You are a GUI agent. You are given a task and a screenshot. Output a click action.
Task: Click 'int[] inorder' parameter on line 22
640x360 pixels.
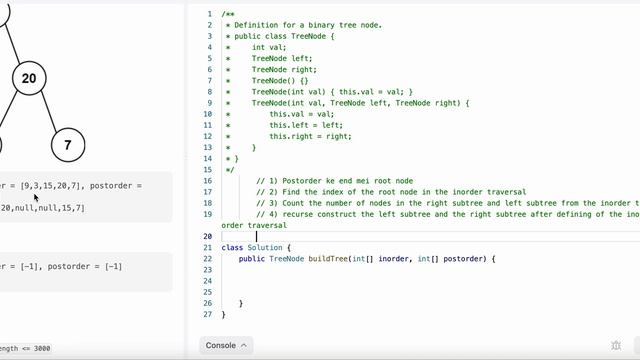(x=380, y=259)
